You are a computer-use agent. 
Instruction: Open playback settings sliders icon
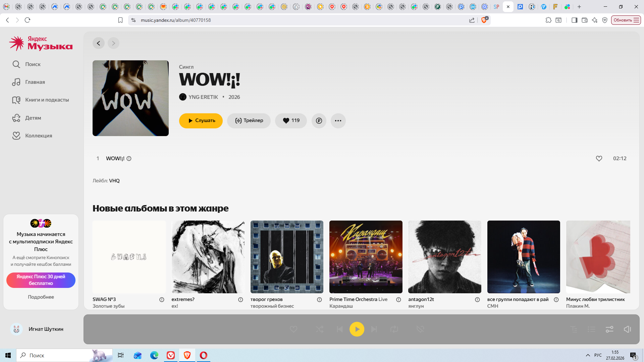[x=609, y=329]
